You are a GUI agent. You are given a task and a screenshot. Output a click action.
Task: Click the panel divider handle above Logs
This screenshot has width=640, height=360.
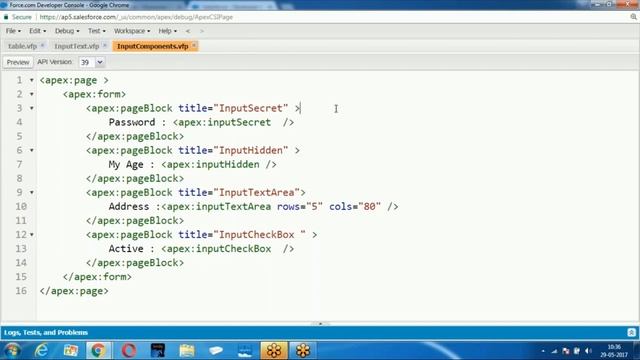pyautogui.click(x=320, y=324)
